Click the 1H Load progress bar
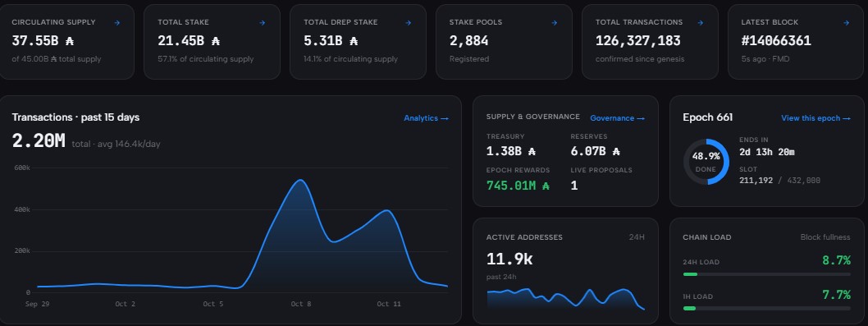Screen dimensions: 868x326 767,308
